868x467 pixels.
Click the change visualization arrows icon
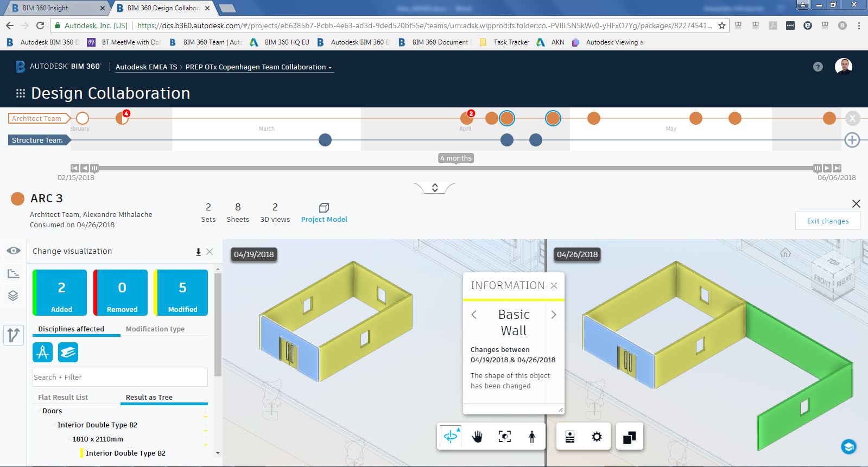point(14,335)
